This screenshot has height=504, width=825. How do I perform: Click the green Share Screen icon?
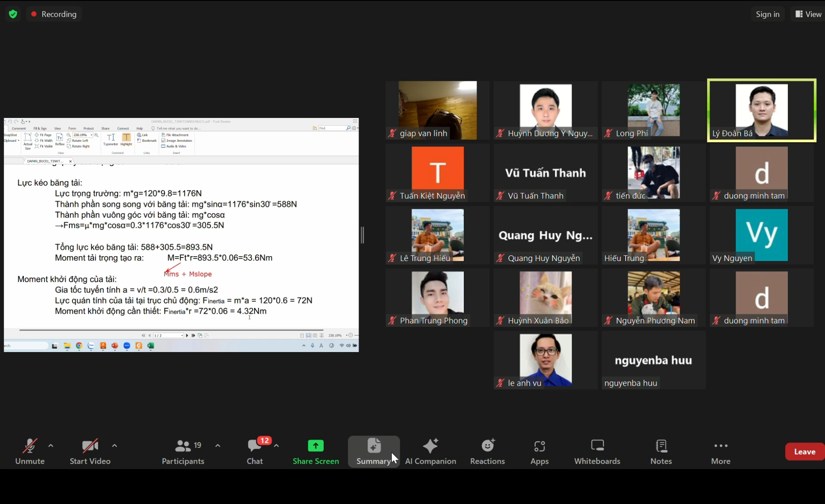316,446
